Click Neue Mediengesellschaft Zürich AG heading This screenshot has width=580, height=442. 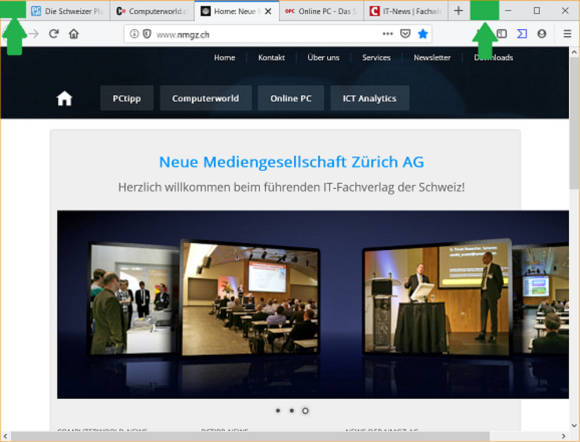click(x=291, y=162)
